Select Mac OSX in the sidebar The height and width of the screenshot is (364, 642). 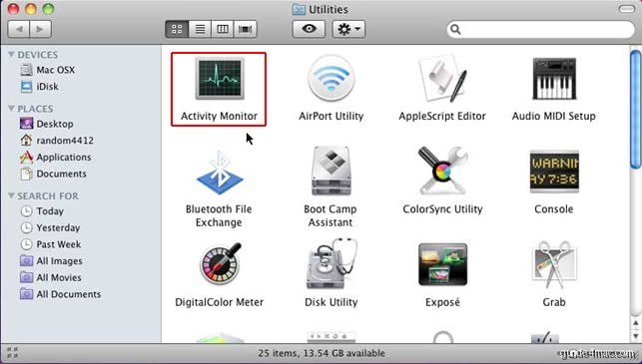[x=48, y=70]
